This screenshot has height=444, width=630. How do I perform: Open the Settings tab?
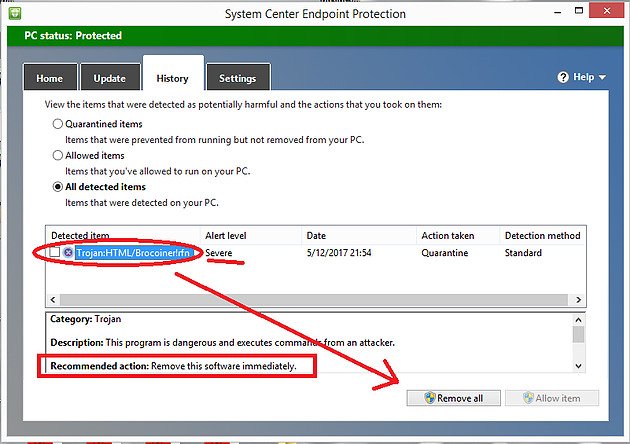pyautogui.click(x=238, y=77)
